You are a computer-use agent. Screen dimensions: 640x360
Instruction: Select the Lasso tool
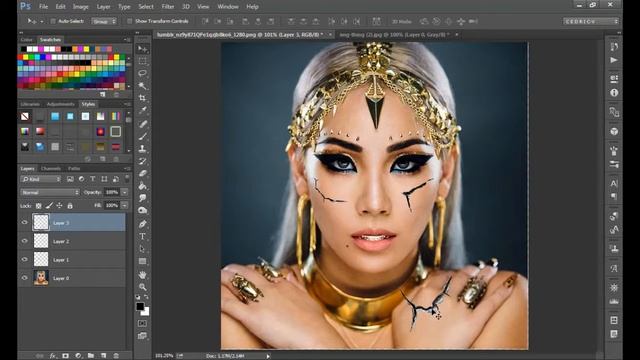(x=142, y=73)
